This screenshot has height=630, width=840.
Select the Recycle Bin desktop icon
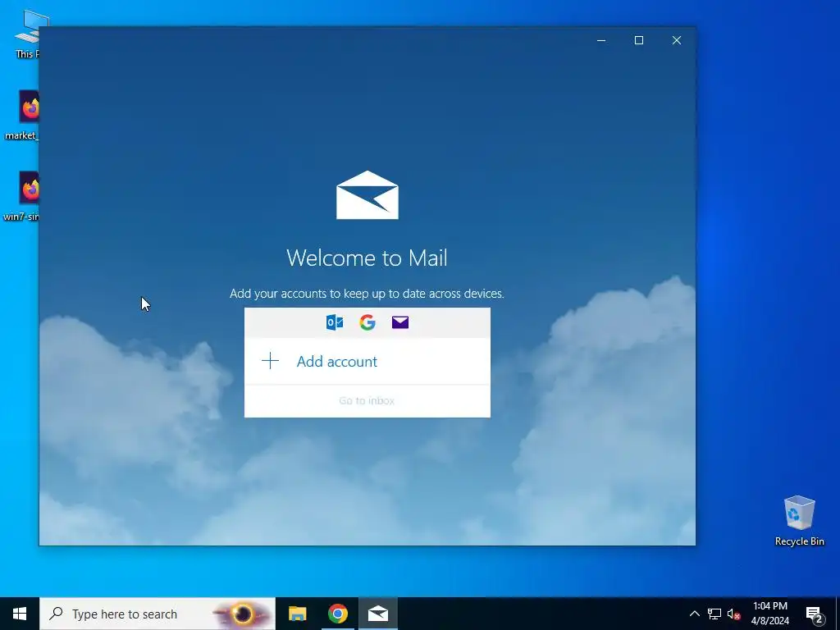[x=799, y=521]
